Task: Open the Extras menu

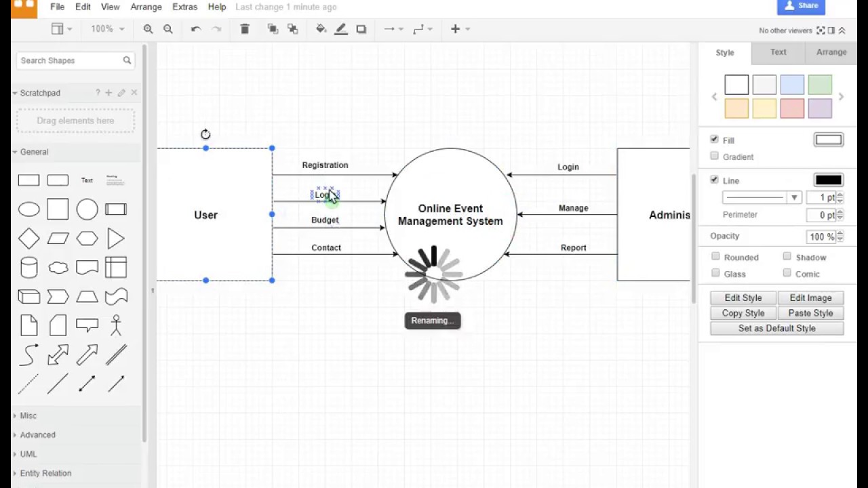Action: pyautogui.click(x=184, y=7)
